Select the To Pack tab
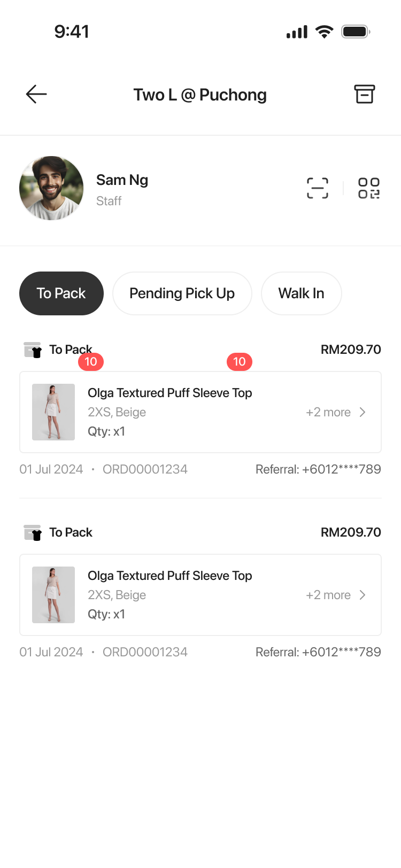 point(61,293)
